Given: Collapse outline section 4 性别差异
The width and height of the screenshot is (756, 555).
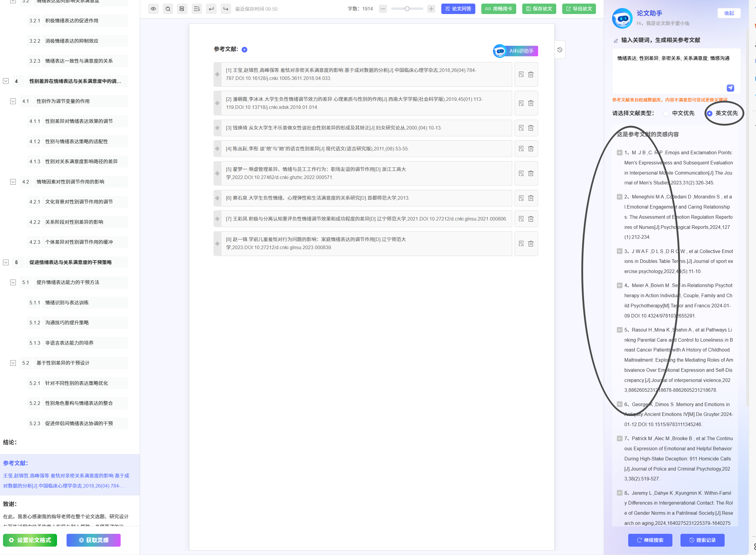Looking at the screenshot, I should pos(6,81).
